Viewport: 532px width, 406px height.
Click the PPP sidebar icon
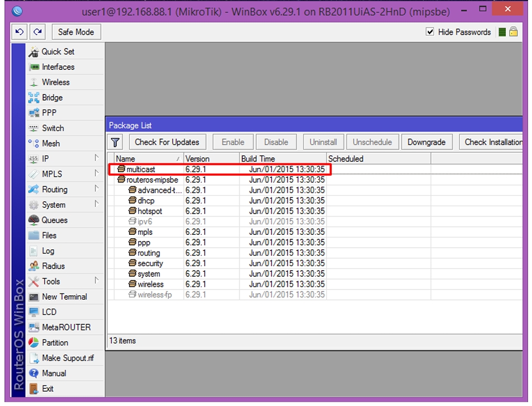[x=34, y=113]
